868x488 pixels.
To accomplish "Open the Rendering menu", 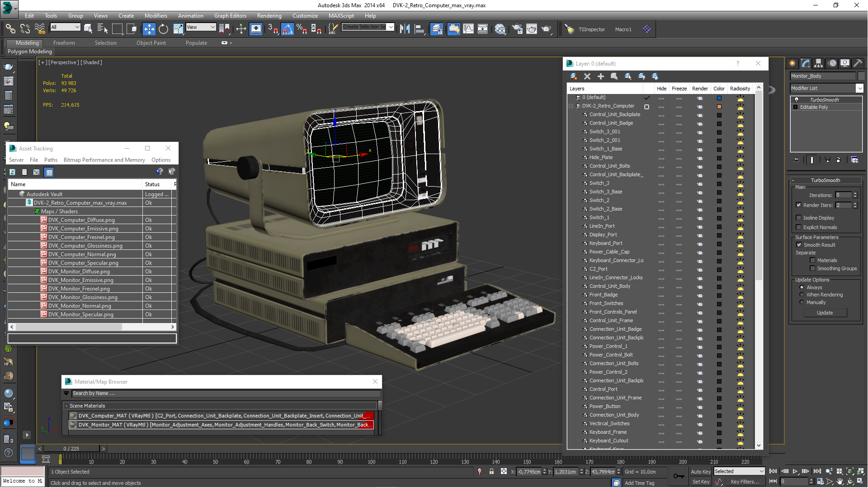I will [x=269, y=15].
